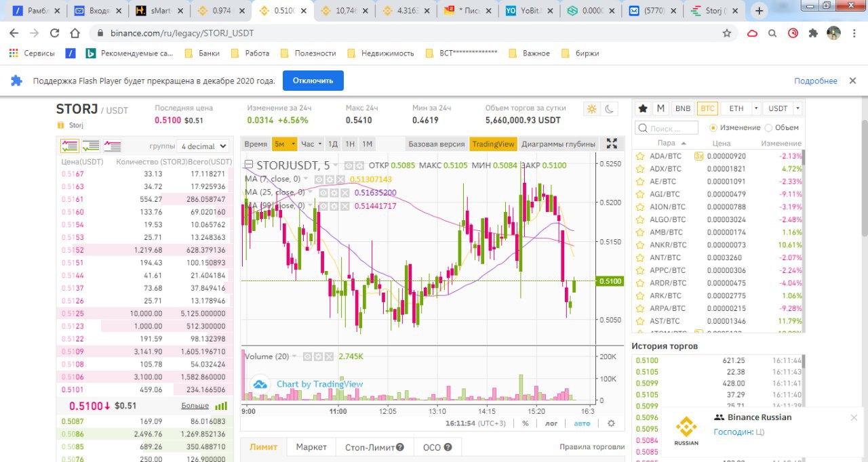Remove the MA 25 indicator
The height and width of the screenshot is (462, 868).
click(345, 192)
